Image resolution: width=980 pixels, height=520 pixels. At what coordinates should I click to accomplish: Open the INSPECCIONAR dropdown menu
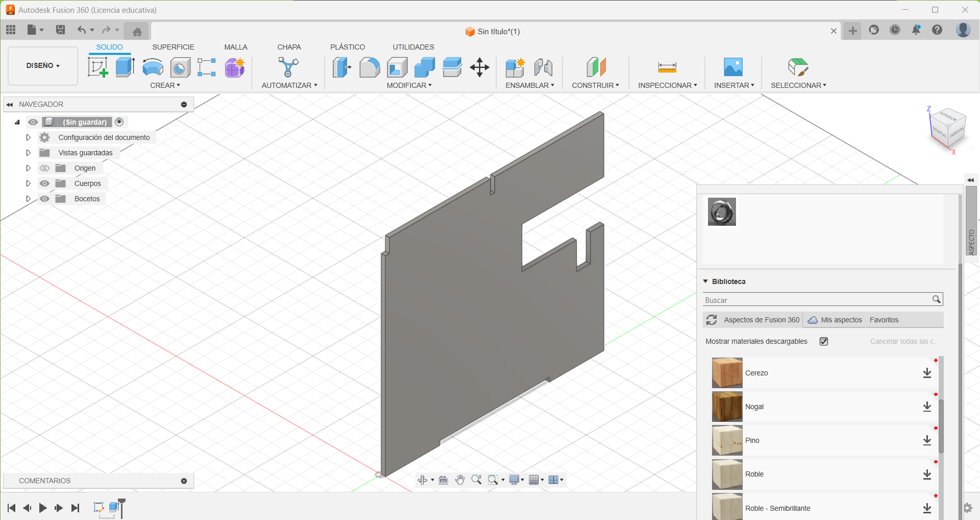coord(667,85)
